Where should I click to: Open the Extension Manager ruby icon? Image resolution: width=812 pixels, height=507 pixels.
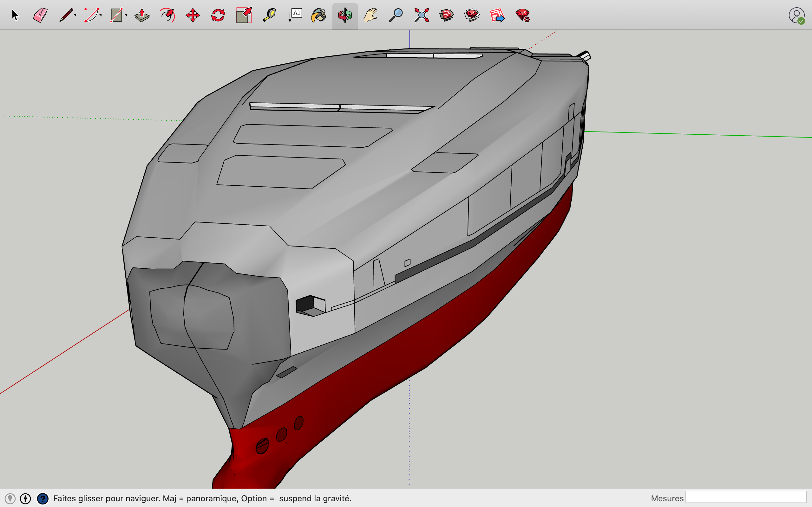pyautogui.click(x=522, y=15)
